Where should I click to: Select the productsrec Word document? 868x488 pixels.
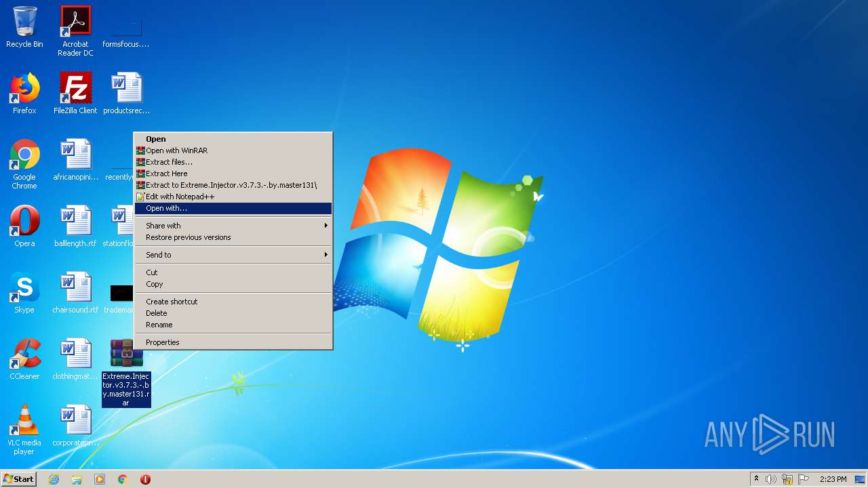pyautogui.click(x=126, y=94)
